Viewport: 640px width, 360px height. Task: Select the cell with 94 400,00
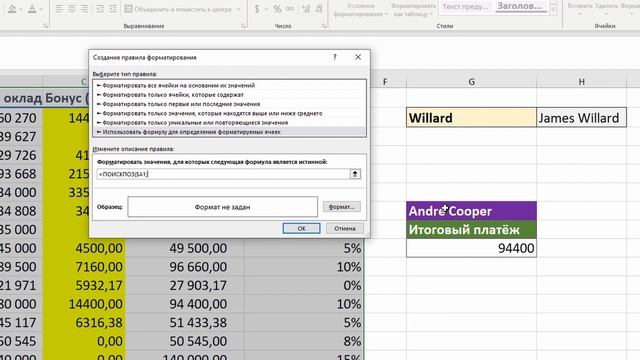[185, 304]
